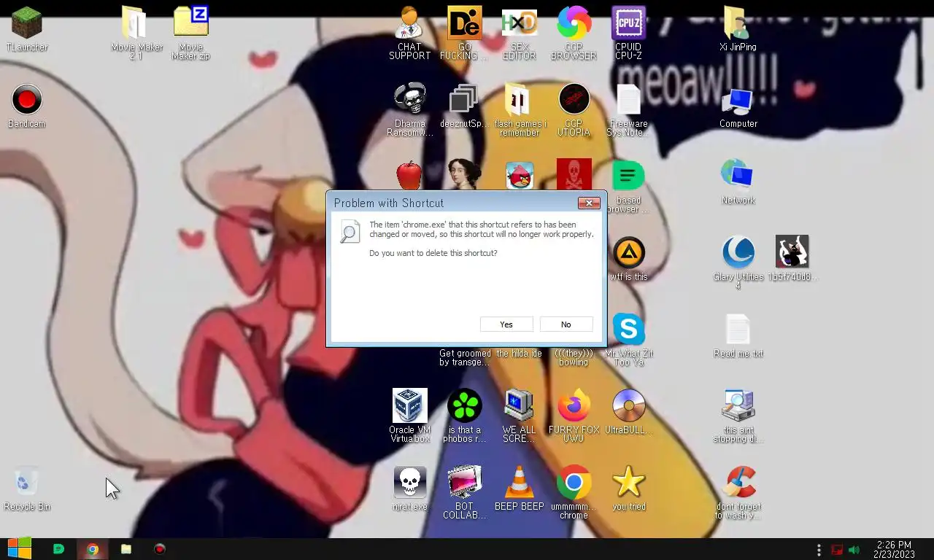The height and width of the screenshot is (560, 934).
Task: Open the TLauncher desktop icon
Action: (x=27, y=29)
